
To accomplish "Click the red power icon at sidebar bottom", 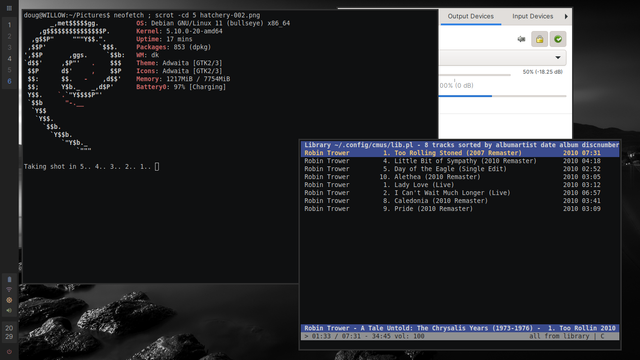I will point(9,351).
